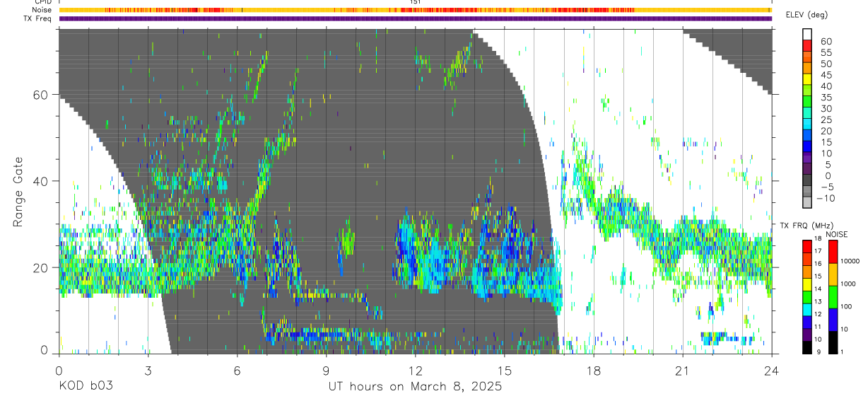Click the '1000' value on the NOISE scale

[x=847, y=284]
